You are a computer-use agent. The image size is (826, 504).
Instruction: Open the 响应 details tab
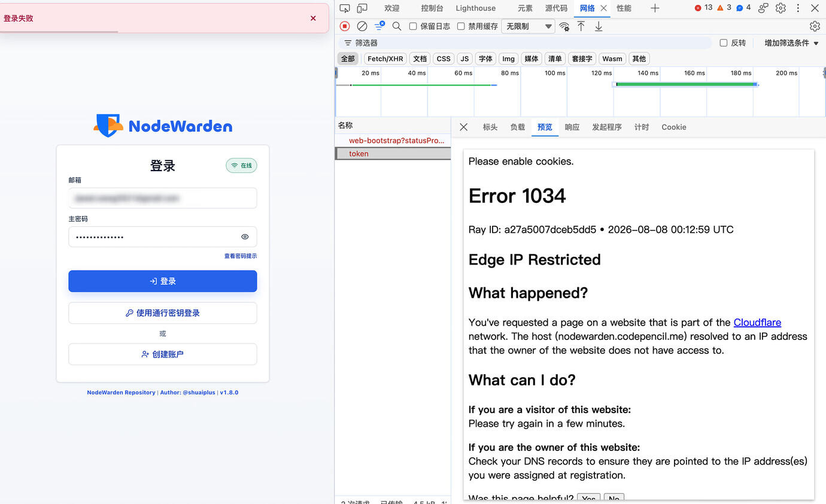pyautogui.click(x=572, y=127)
